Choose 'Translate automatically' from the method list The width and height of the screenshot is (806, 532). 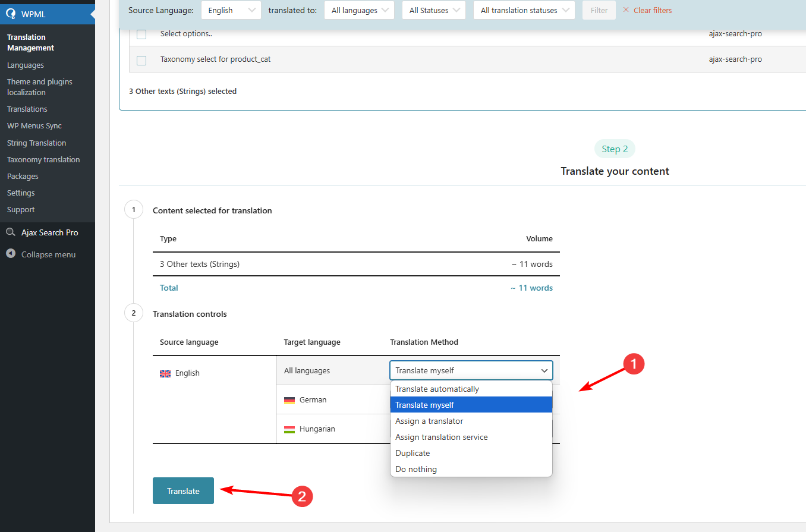[x=437, y=389]
